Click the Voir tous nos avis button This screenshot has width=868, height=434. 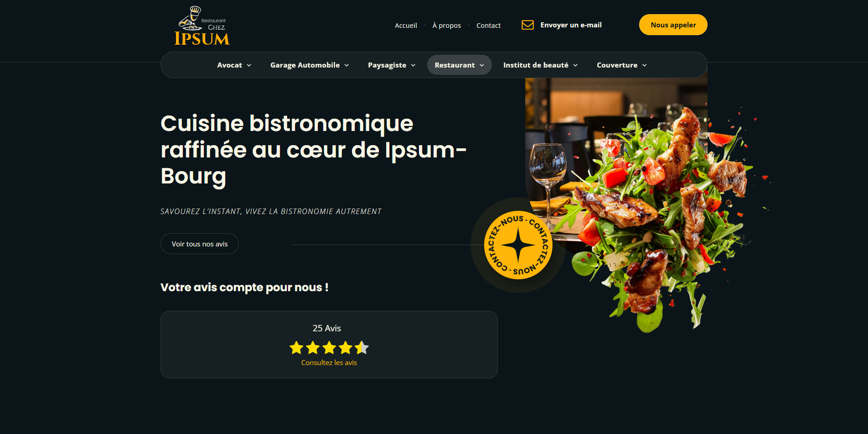[200, 244]
